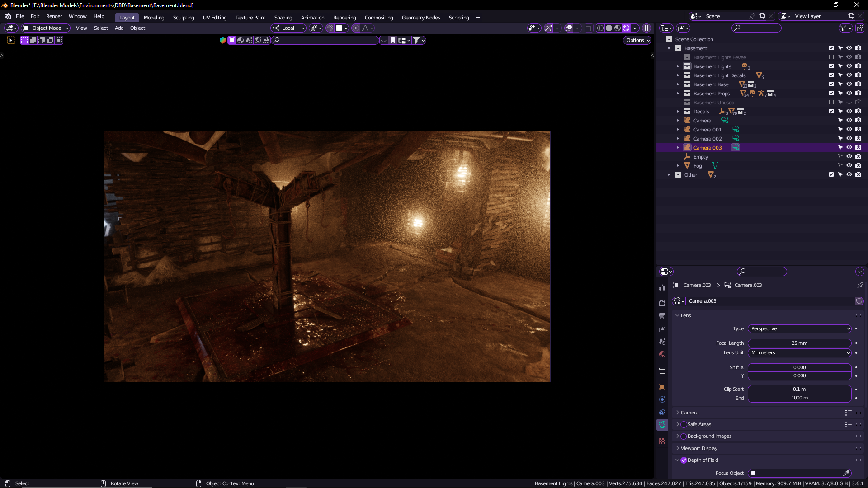868x488 pixels.
Task: Click Scene name field
Action: pyautogui.click(x=726, y=16)
